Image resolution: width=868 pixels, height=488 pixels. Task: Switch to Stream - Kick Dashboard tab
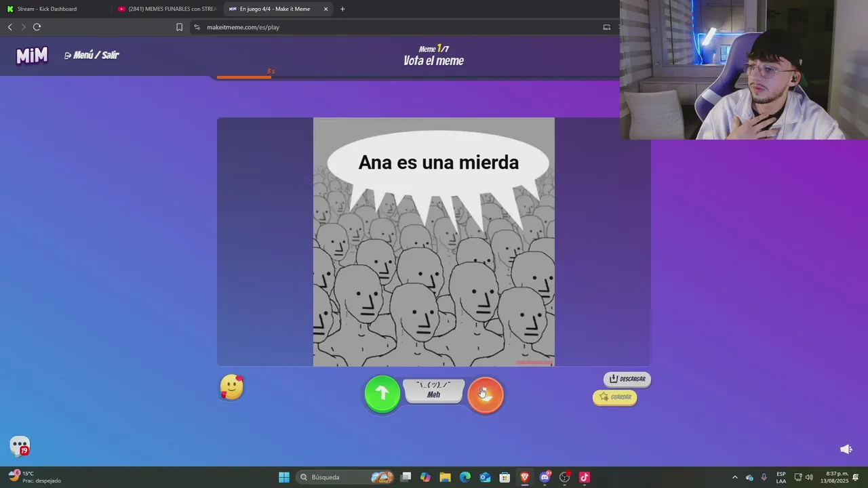point(54,9)
